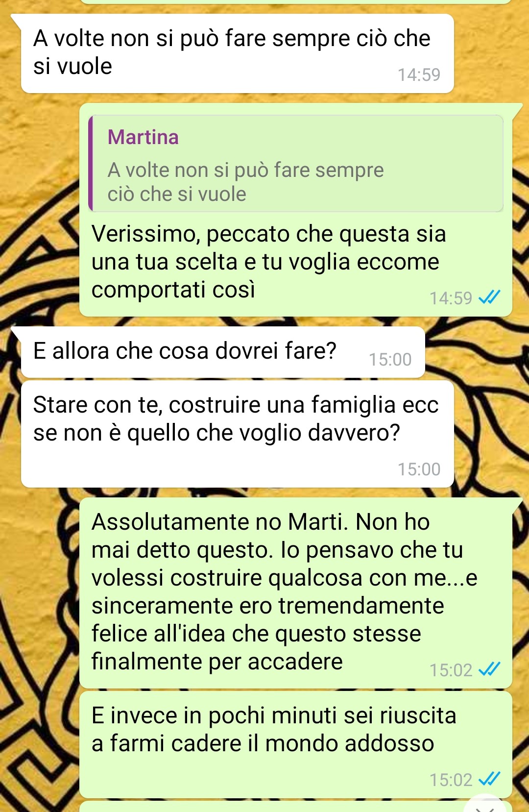Tap the 15:02 timestamp under 'finalmente per accadere'
This screenshot has width=529, height=812.
451,670
